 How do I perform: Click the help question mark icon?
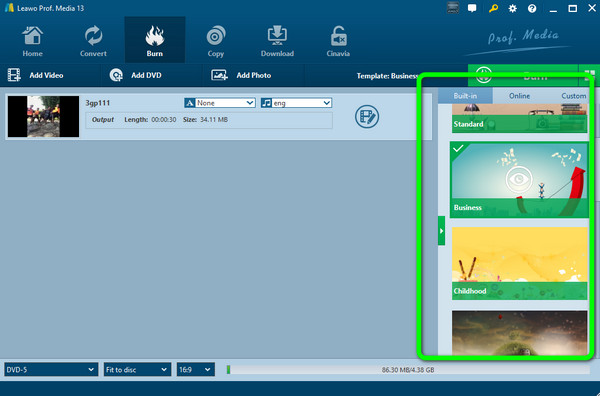pos(532,8)
